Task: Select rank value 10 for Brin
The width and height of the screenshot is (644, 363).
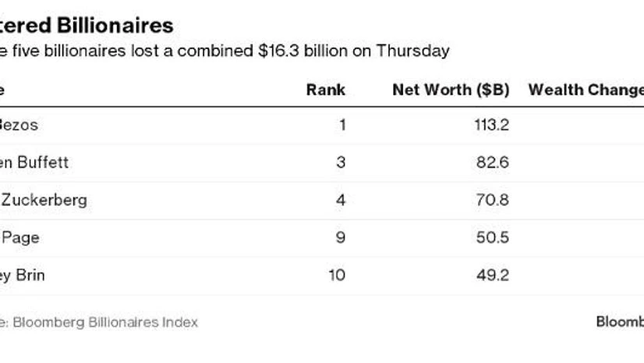Action: tap(336, 275)
